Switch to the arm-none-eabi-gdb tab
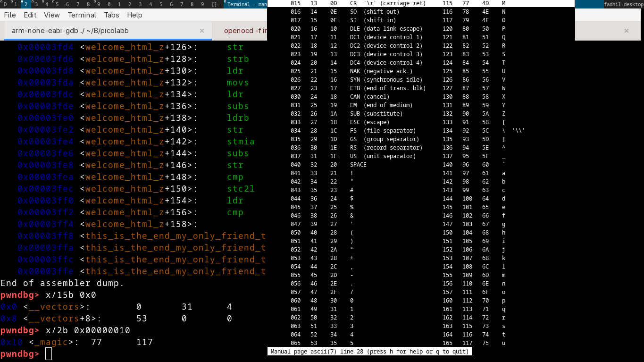Viewport: 644px width, 362px height. [70, 31]
